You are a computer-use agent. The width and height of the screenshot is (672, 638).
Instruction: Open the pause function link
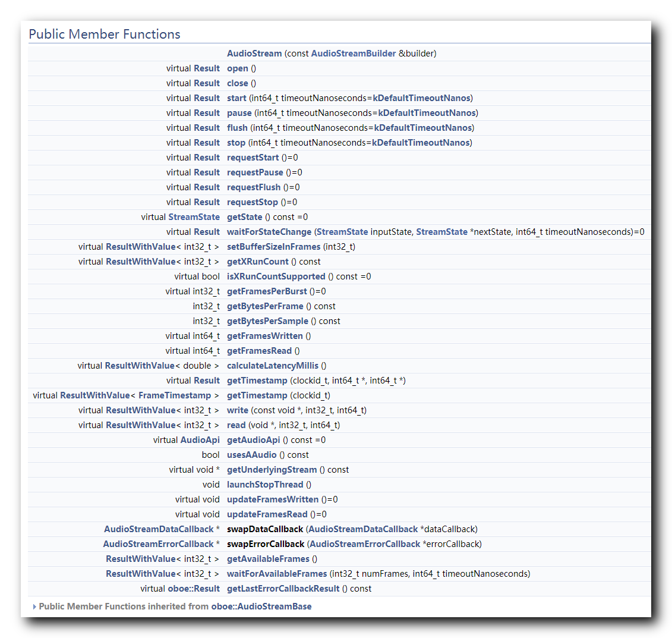tap(239, 113)
